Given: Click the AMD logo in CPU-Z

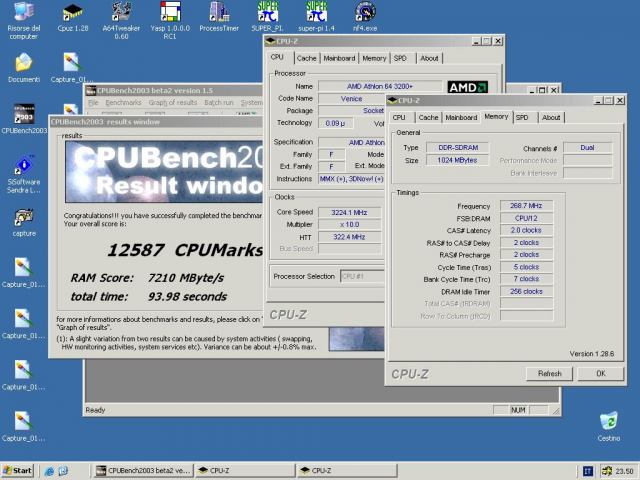Looking at the screenshot, I should (x=467, y=87).
